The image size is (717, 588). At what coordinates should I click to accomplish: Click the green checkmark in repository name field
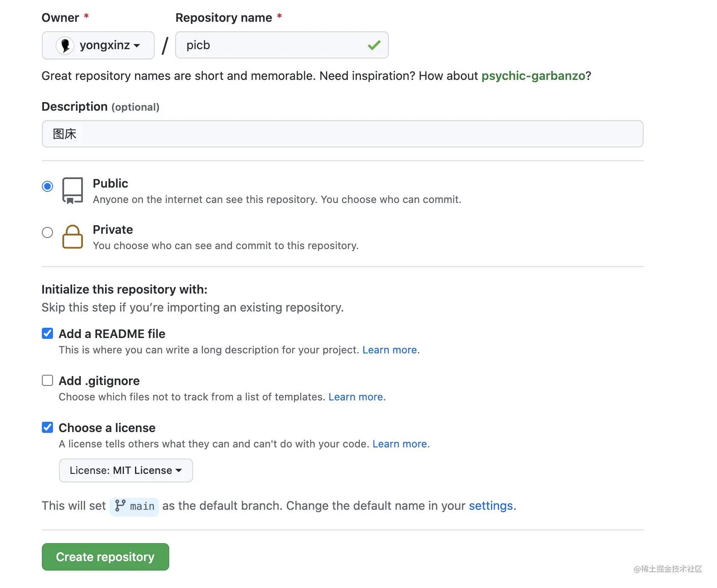[x=374, y=45]
